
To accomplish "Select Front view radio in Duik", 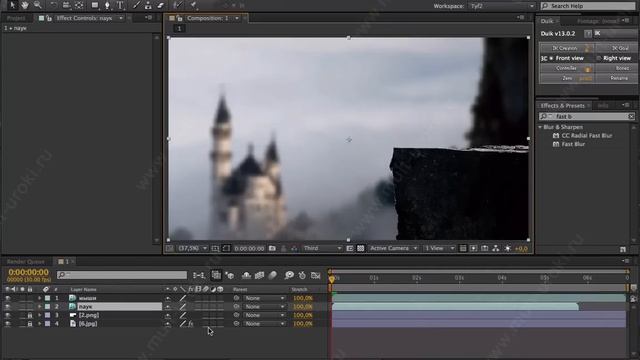I will pos(551,58).
